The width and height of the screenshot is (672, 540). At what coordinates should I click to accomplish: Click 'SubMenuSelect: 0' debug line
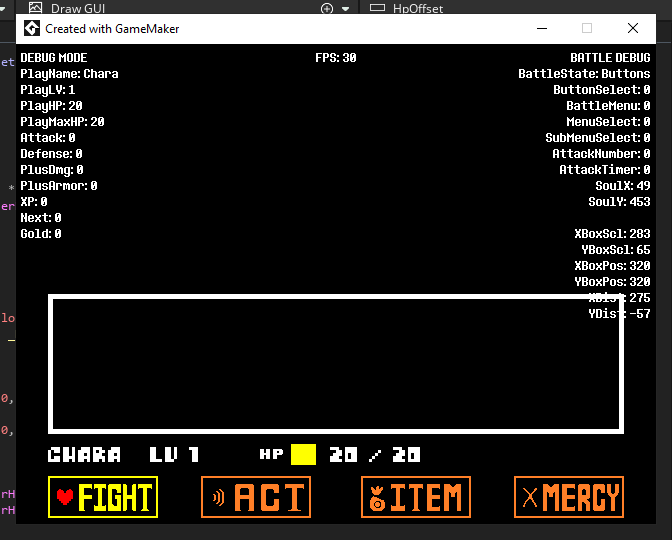(x=598, y=138)
